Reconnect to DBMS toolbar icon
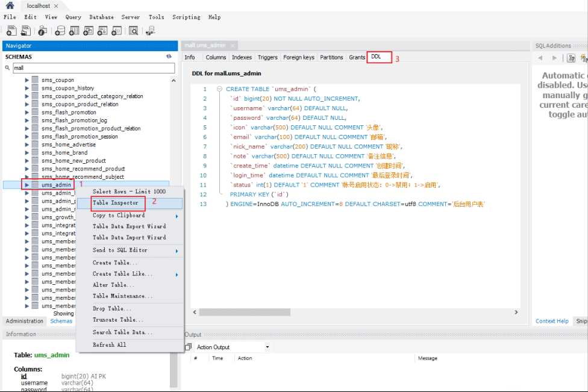Viewport: 588px width, 392px height. point(151,31)
